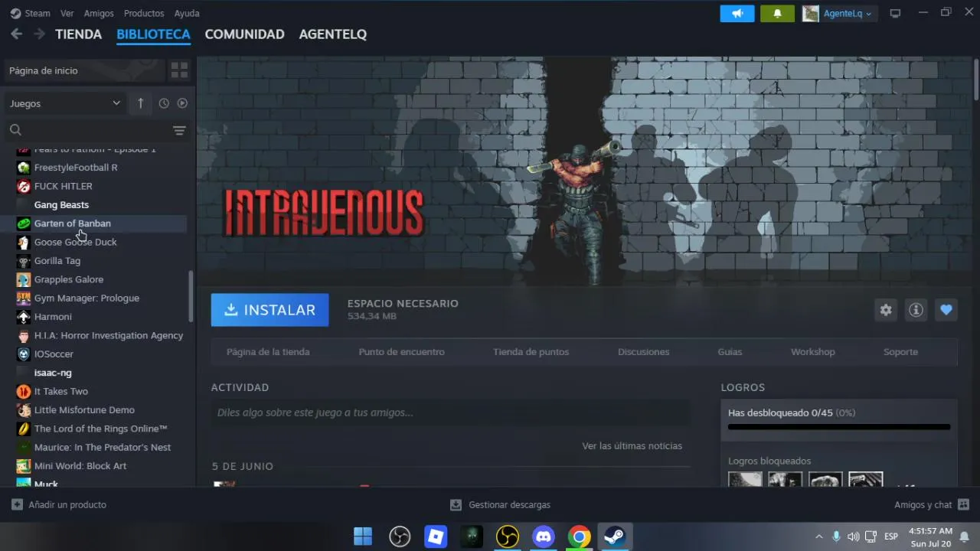Click the activity status input field

450,412
